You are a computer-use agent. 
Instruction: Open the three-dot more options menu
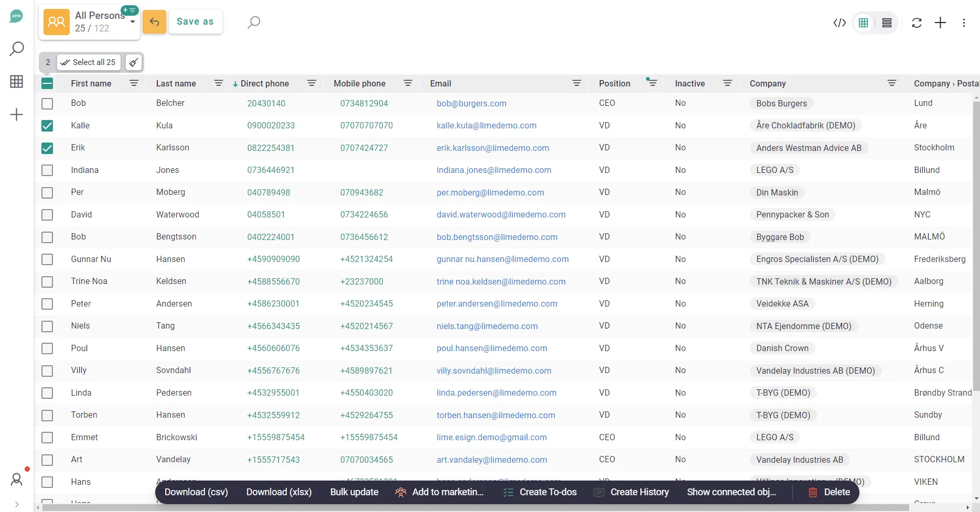(964, 23)
